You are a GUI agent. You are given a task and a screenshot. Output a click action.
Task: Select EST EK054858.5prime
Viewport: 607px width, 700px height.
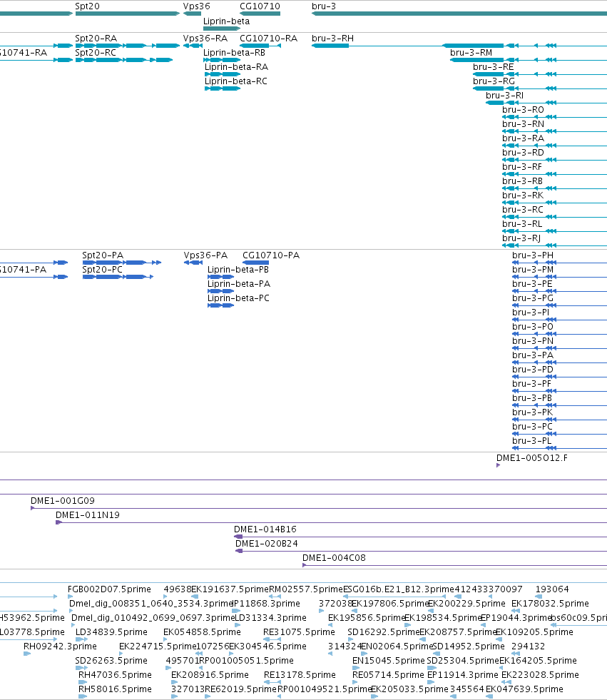[x=202, y=632]
